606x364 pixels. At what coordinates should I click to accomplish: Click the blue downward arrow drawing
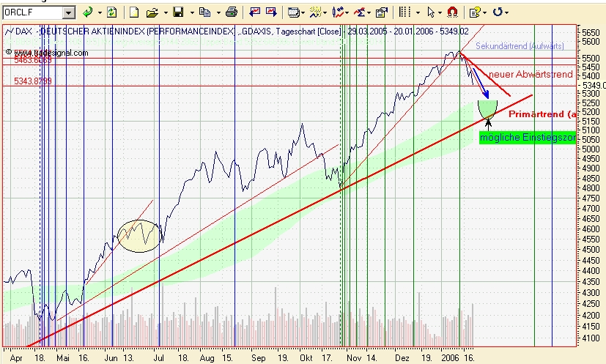481,83
